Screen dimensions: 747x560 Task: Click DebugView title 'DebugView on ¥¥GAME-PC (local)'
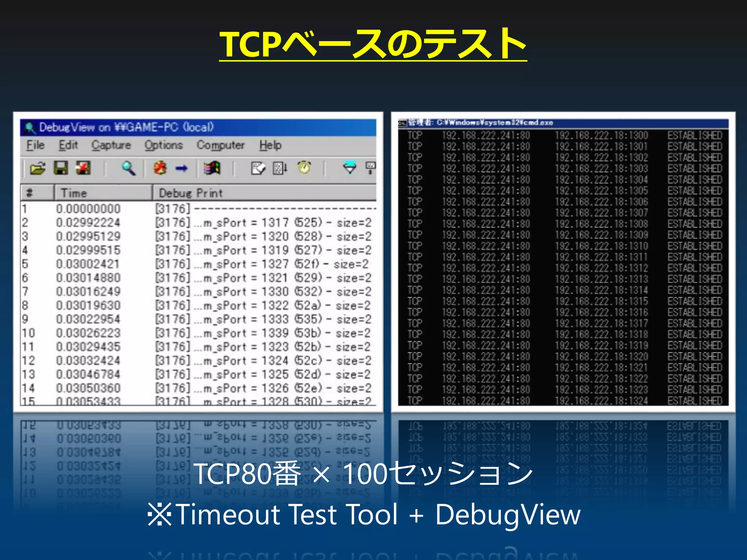126,127
